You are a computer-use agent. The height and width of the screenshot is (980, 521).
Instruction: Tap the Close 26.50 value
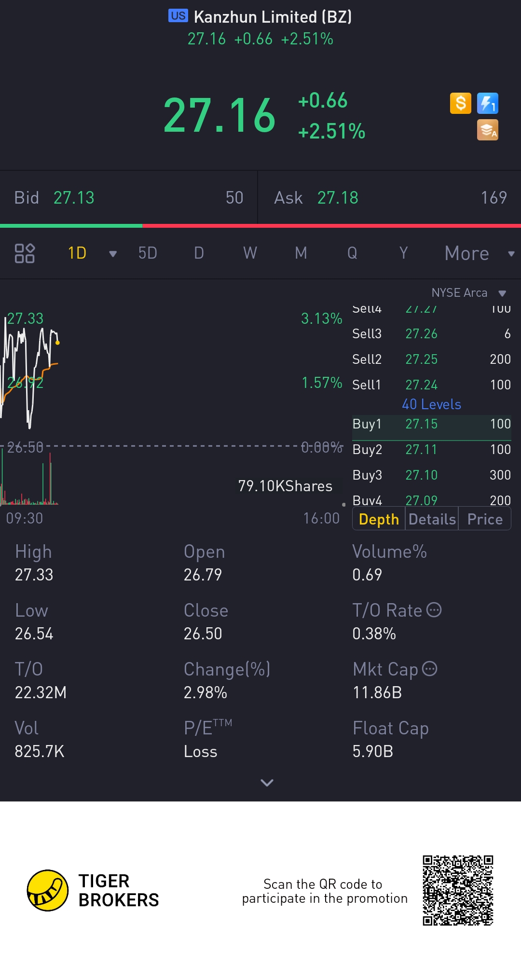point(203,634)
